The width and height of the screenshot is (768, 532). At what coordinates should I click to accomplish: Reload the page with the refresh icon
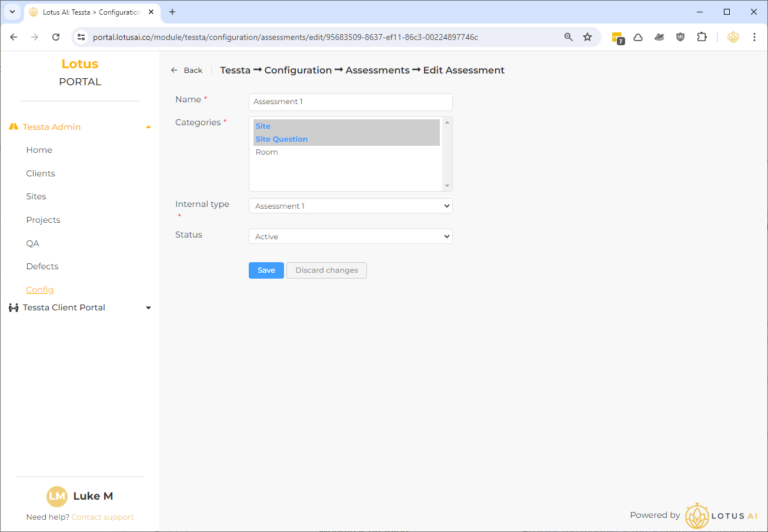(x=56, y=37)
